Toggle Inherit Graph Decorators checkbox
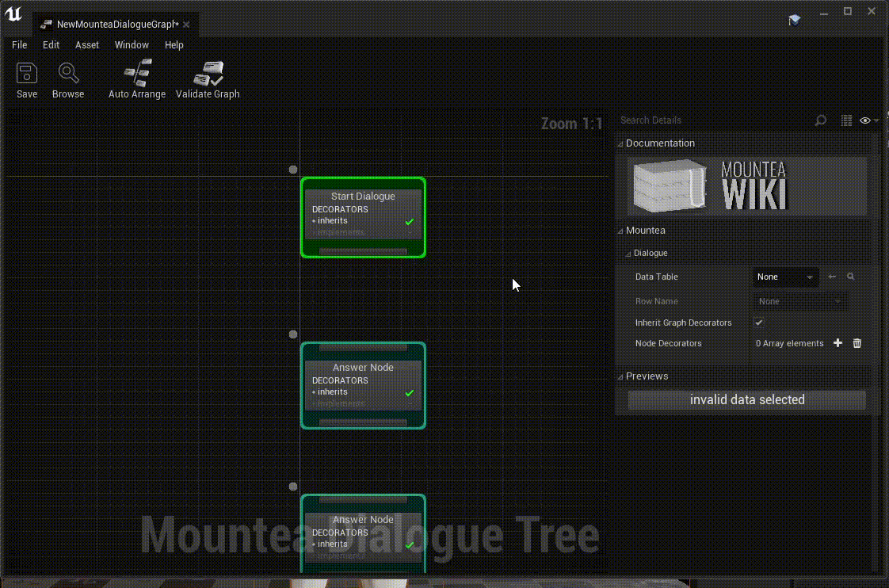The height and width of the screenshot is (588, 889). pyautogui.click(x=758, y=323)
